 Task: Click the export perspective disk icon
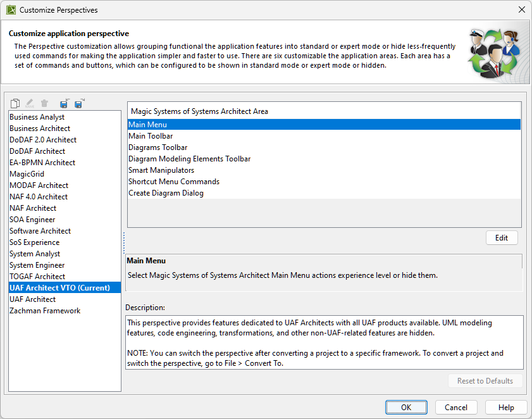point(80,103)
